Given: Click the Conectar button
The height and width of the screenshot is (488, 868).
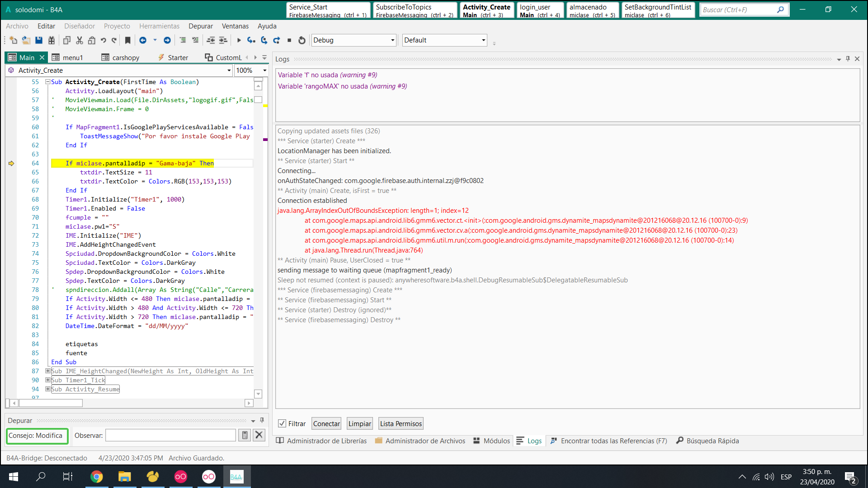Looking at the screenshot, I should 326,423.
